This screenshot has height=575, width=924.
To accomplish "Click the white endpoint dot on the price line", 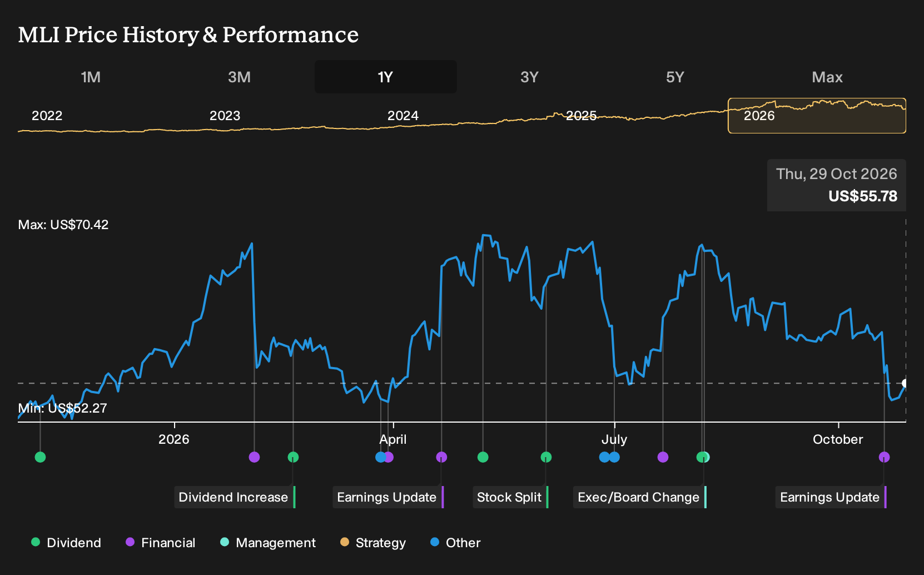I will (905, 383).
